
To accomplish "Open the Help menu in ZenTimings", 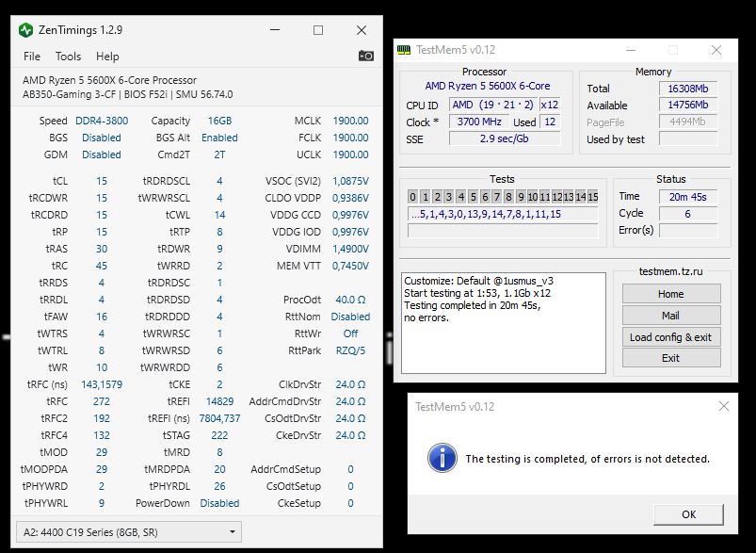I will tap(107, 57).
